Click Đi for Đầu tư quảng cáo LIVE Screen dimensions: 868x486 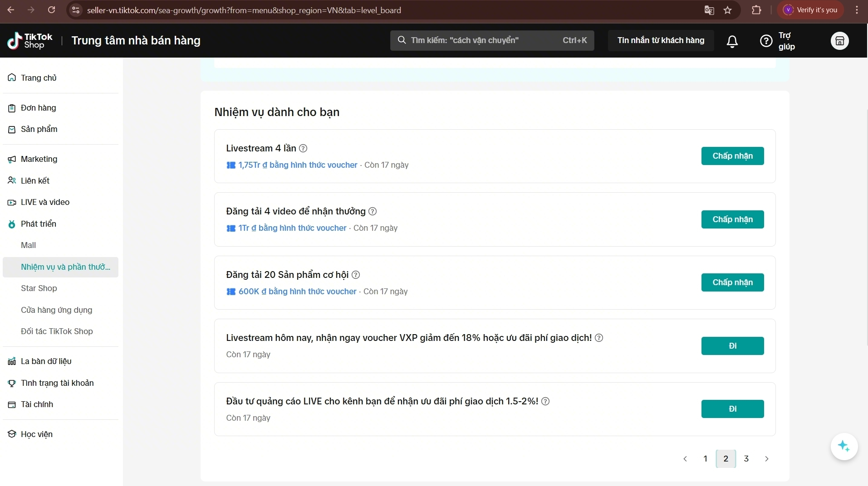(732, 409)
